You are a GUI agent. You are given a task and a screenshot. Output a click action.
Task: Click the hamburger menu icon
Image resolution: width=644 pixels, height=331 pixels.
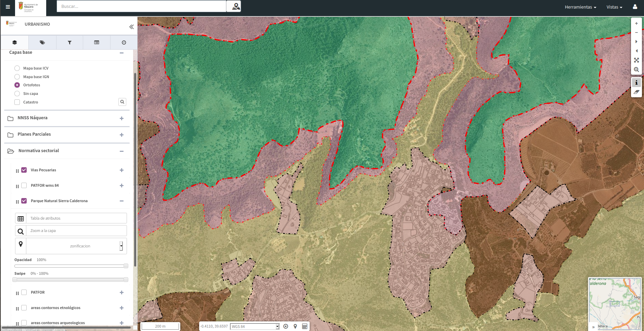pyautogui.click(x=8, y=7)
